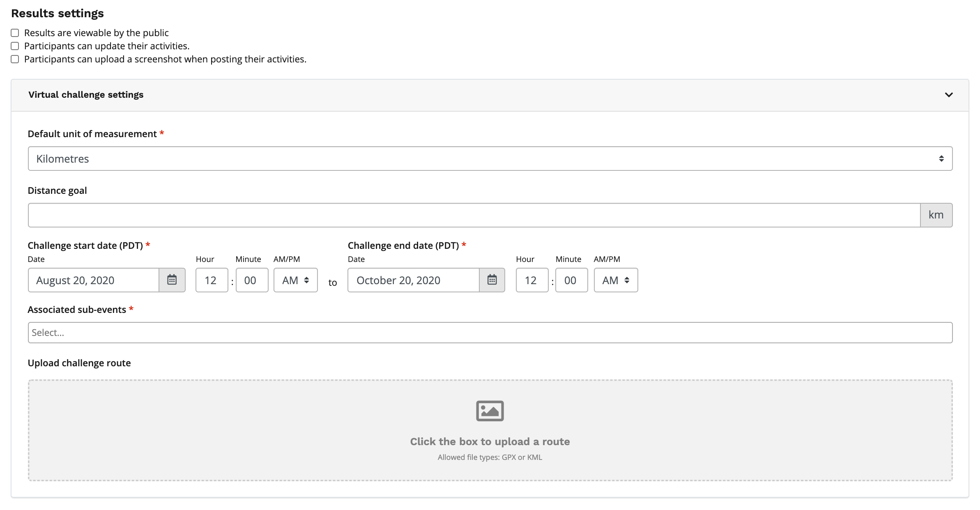Open the start date calendar picker
980x510 pixels.
pos(172,280)
